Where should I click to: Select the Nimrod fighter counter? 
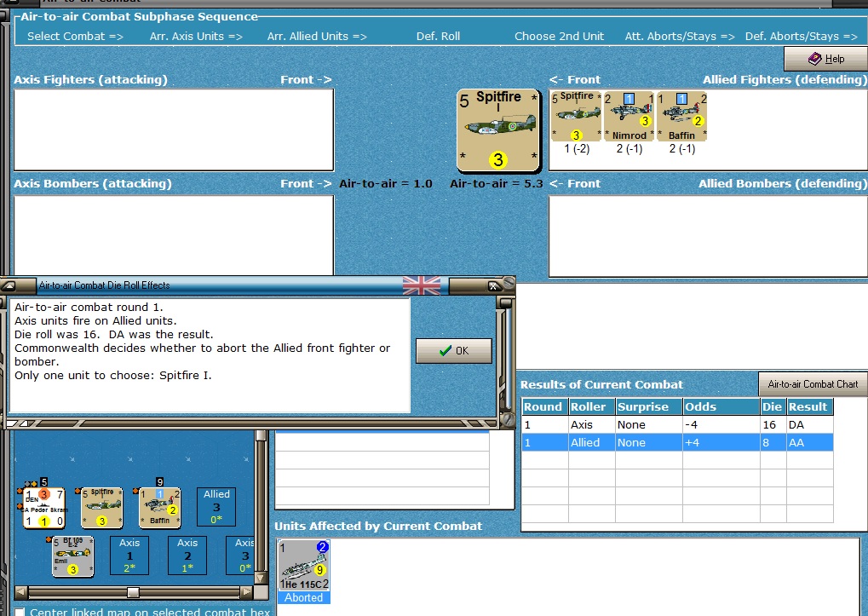pos(629,116)
